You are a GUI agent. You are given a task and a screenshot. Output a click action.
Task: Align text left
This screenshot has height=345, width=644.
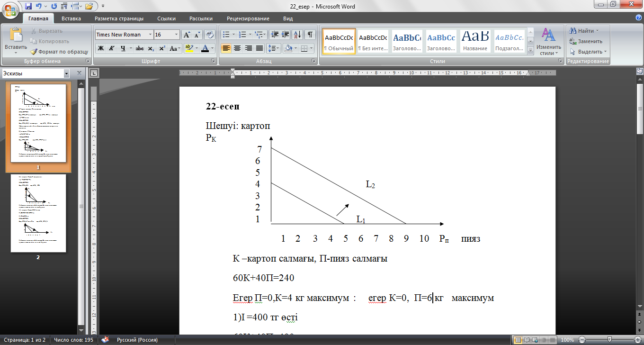click(227, 48)
